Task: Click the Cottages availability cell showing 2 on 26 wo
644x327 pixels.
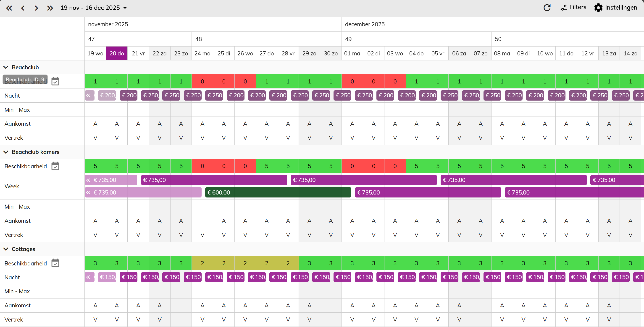Action: [x=245, y=263]
